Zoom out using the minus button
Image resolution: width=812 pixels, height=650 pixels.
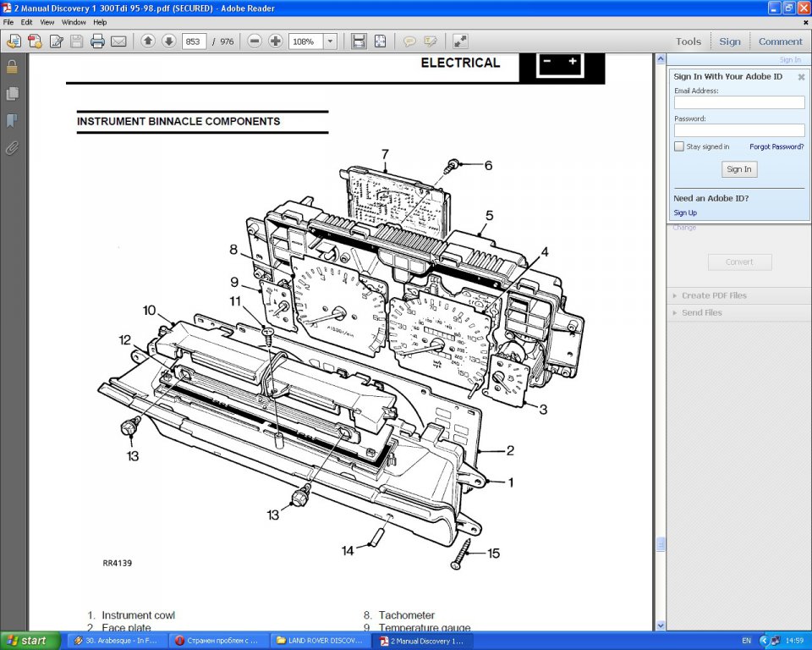pyautogui.click(x=255, y=41)
